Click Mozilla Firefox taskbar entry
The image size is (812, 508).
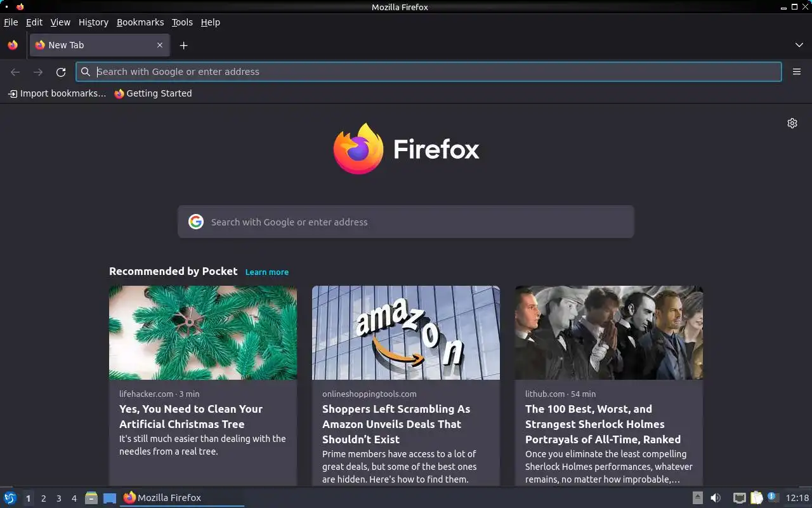pos(182,498)
